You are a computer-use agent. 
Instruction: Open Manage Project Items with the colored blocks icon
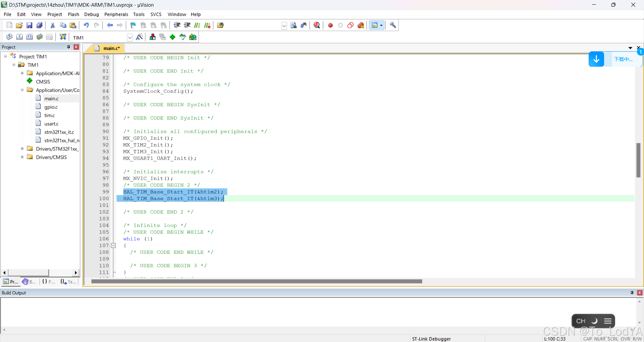[x=153, y=37]
